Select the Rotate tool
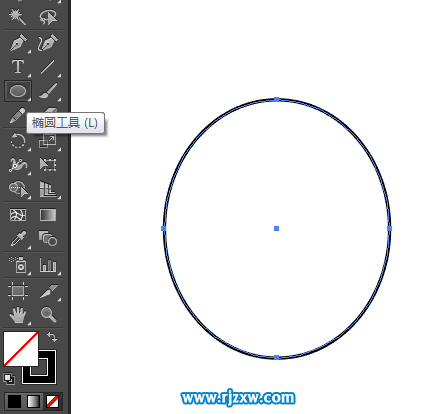This screenshot has height=414, width=434. coord(18,141)
